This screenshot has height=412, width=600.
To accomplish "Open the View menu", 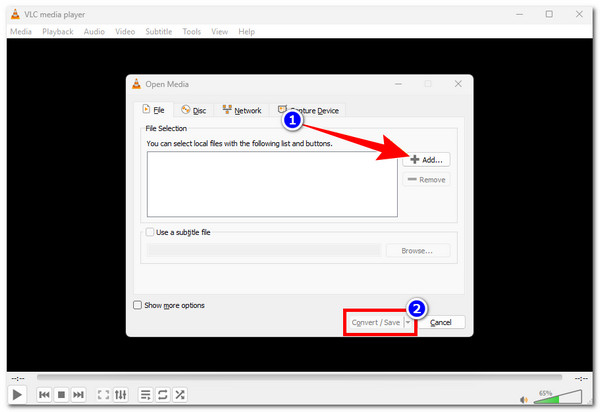I will click(220, 32).
